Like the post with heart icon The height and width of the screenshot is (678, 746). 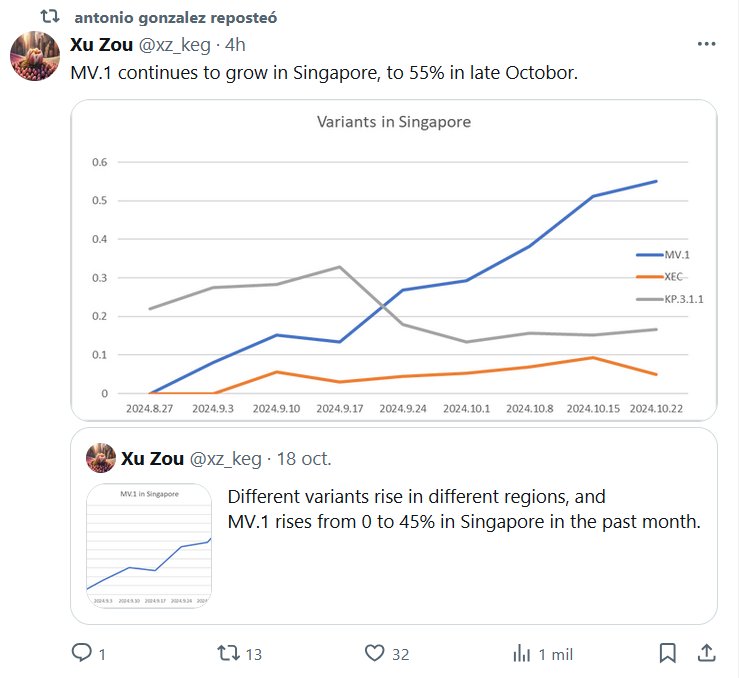tap(375, 653)
